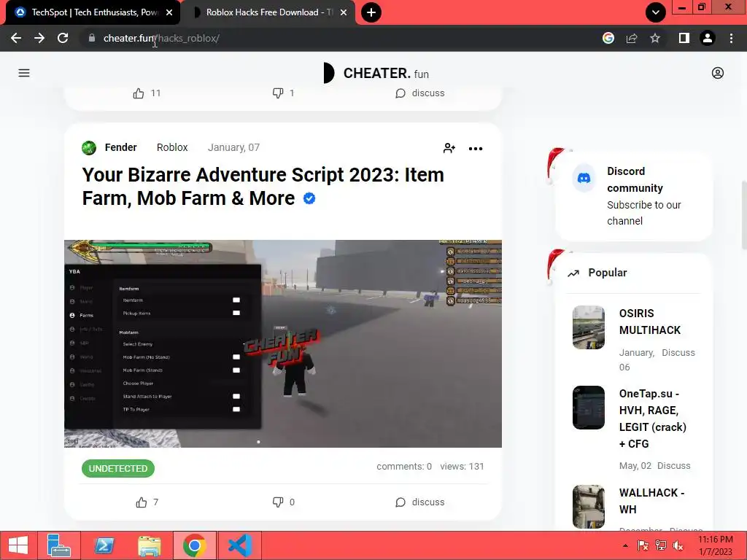
Task: Open Google icon in address bar
Action: pos(608,38)
